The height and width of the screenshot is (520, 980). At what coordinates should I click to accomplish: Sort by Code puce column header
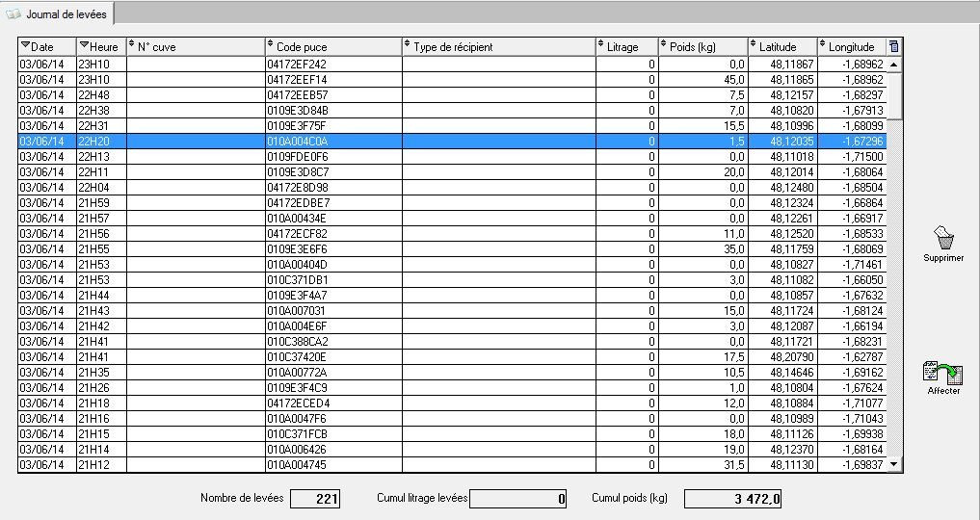coord(332,46)
